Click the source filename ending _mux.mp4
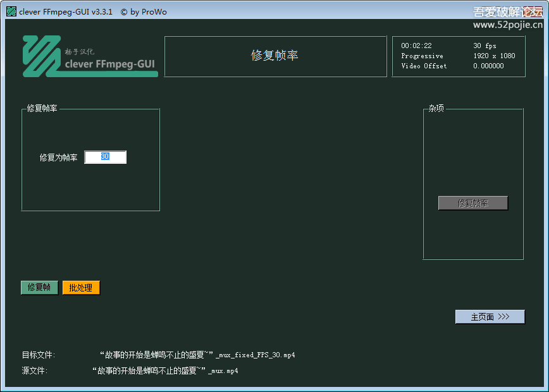Viewport: 549px width, 392px height. point(165,371)
